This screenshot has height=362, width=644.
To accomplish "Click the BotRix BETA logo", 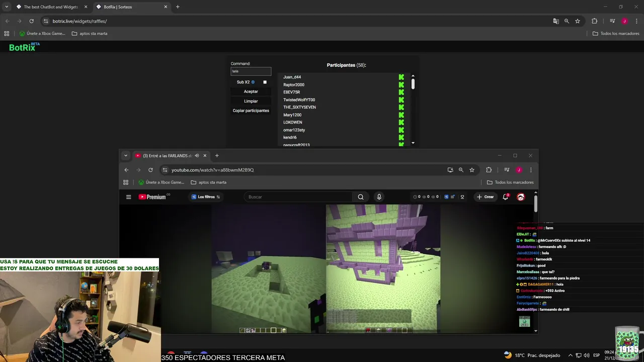I will click(x=24, y=47).
